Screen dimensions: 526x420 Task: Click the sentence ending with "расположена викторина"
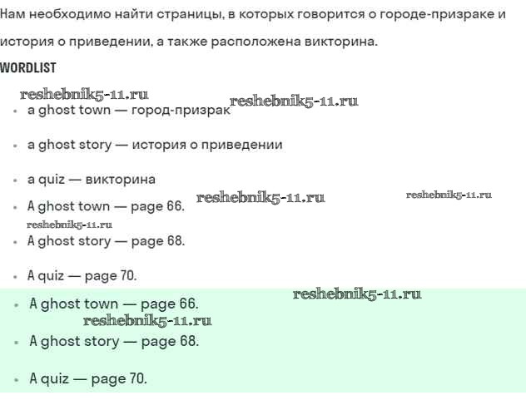click(188, 42)
